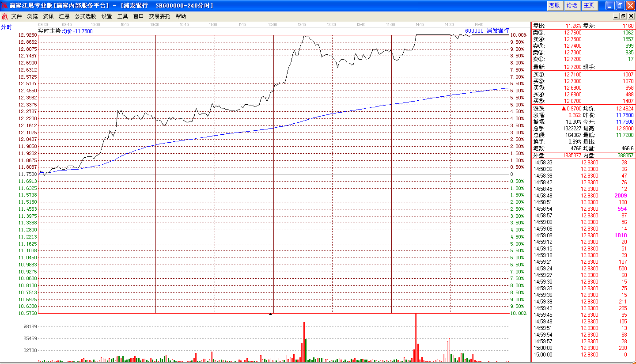The height and width of the screenshot is (364, 636).
Task: Open the 文件 menu
Action: [x=16, y=16]
